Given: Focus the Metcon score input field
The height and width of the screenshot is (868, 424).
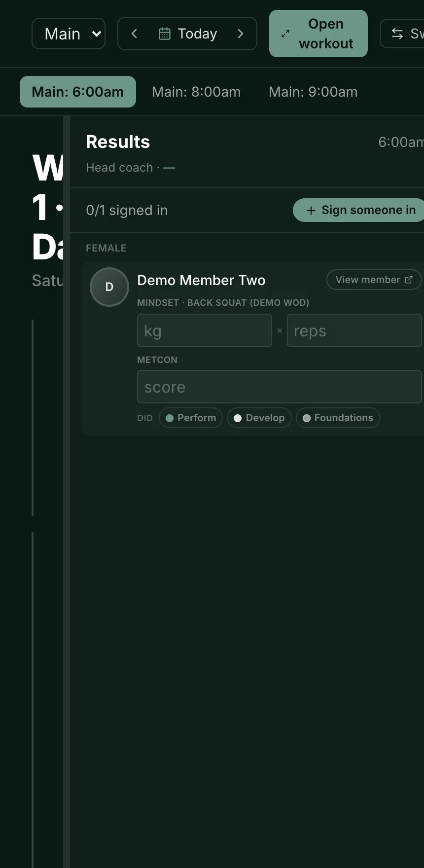Looking at the screenshot, I should coord(280,387).
